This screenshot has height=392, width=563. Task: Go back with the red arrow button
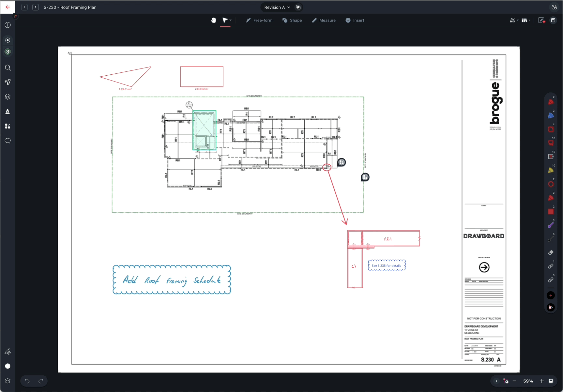pos(8,7)
